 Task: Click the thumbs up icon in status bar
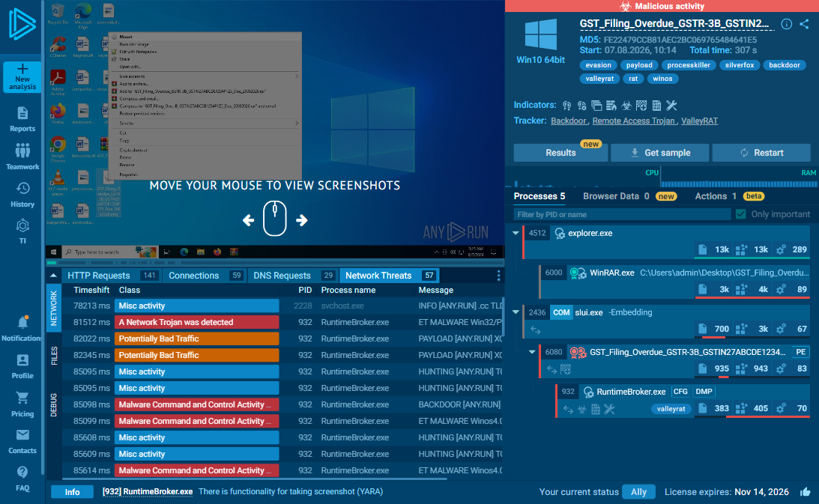point(805,492)
